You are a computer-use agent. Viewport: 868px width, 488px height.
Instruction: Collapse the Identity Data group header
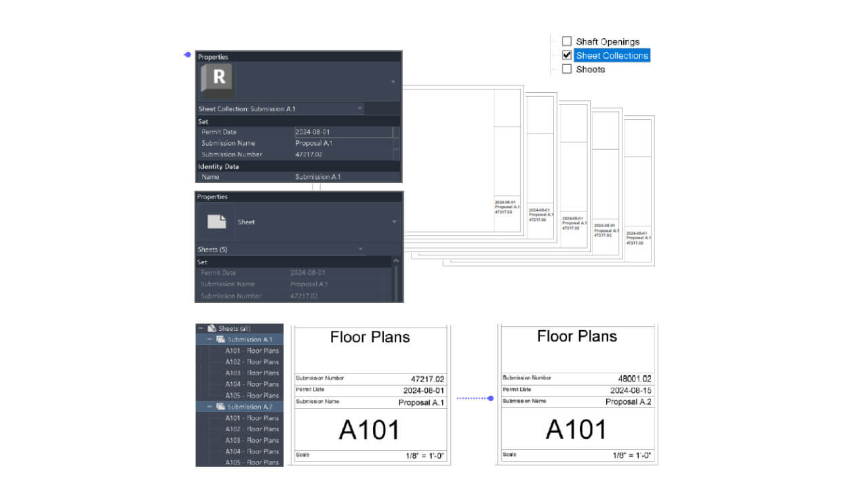point(298,166)
